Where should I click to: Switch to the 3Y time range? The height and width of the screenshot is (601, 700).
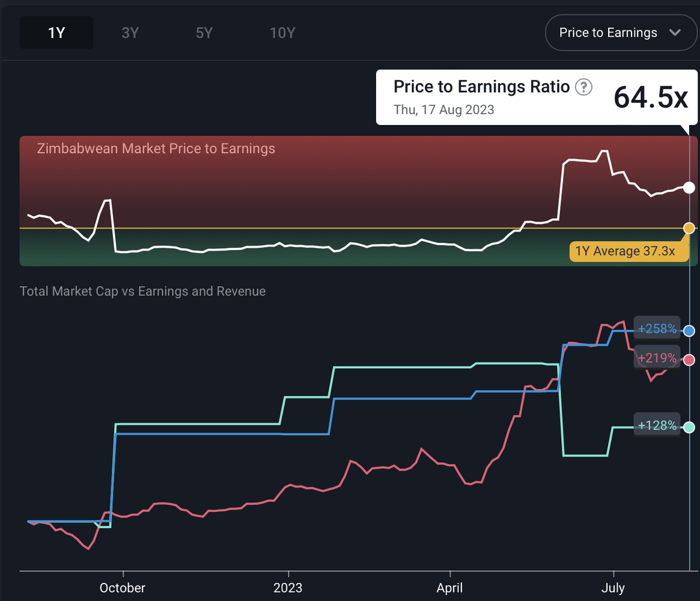130,32
